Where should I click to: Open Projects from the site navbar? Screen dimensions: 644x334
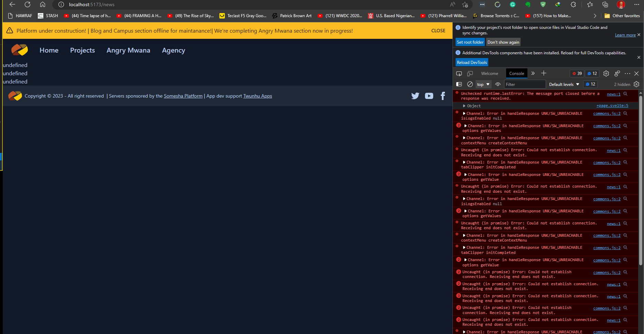tap(83, 50)
